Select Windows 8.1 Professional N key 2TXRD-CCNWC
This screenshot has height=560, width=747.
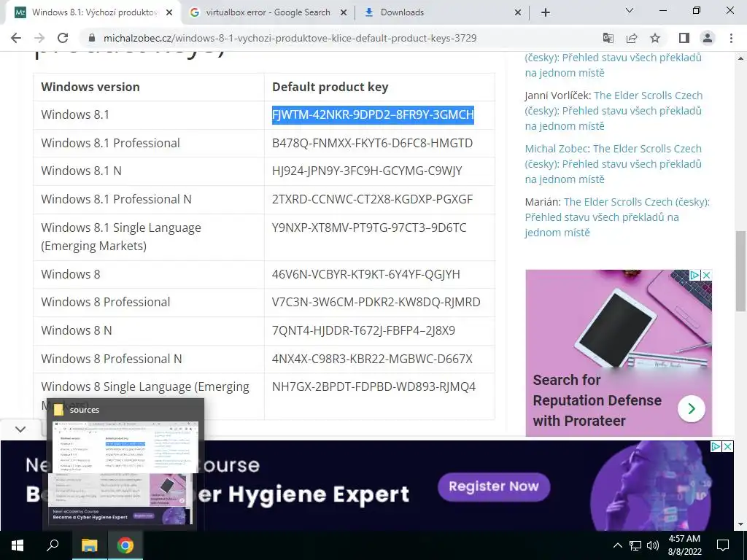372,199
